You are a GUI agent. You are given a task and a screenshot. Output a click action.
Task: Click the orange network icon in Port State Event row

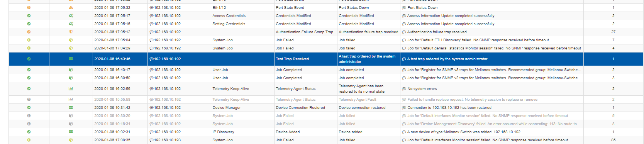71,8
